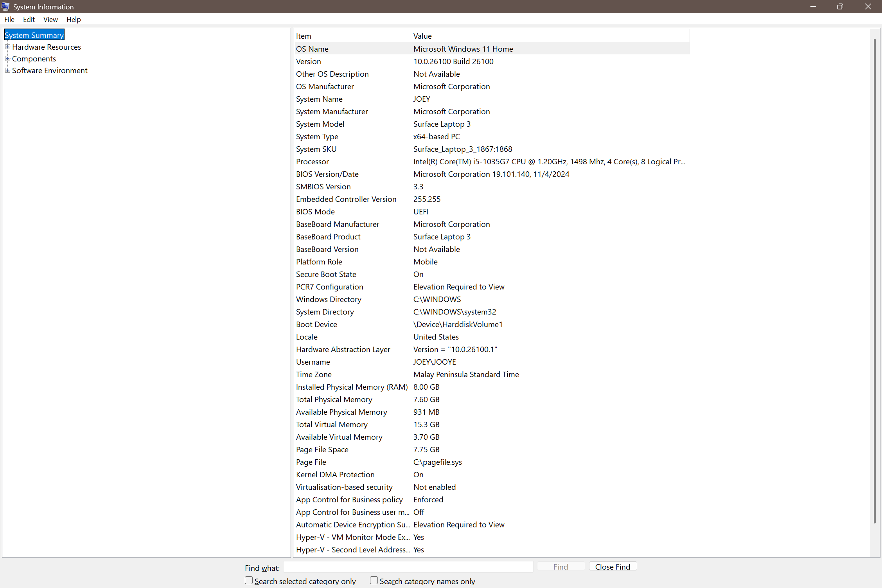Click the Virtualisation-based security row
Image resolution: width=882 pixels, height=588 pixels.
pyautogui.click(x=492, y=487)
